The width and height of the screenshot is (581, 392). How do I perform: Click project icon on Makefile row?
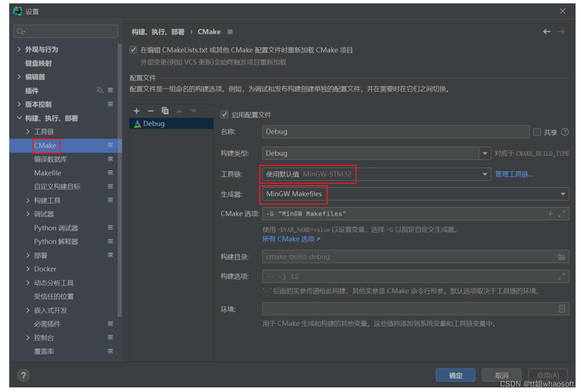tap(111, 172)
